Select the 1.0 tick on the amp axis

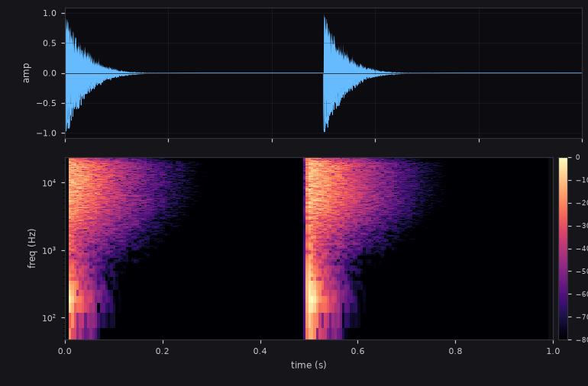(x=49, y=13)
